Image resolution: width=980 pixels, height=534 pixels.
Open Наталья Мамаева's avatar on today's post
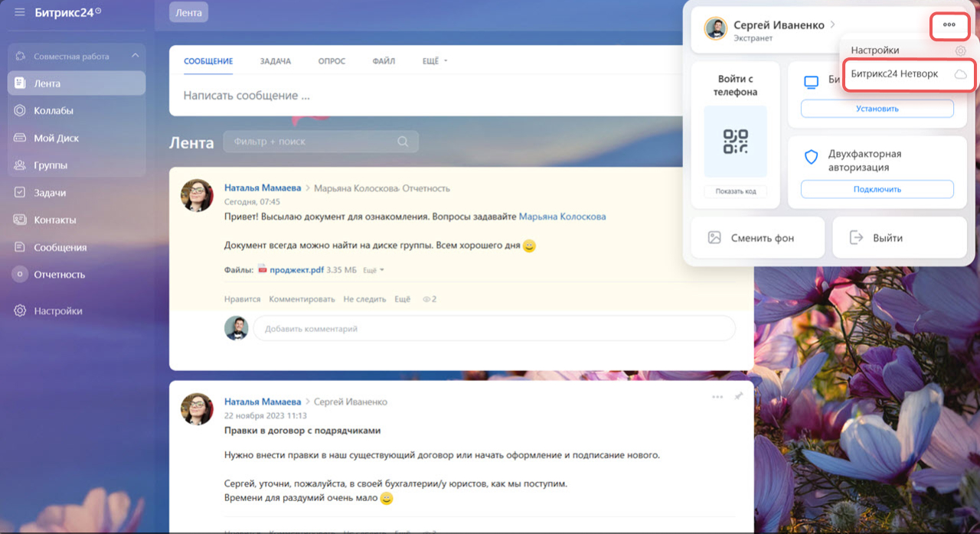pyautogui.click(x=197, y=196)
